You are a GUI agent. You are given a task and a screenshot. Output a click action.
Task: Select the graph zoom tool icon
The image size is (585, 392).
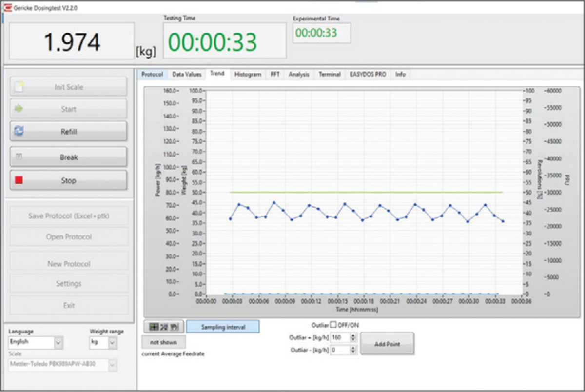164,327
